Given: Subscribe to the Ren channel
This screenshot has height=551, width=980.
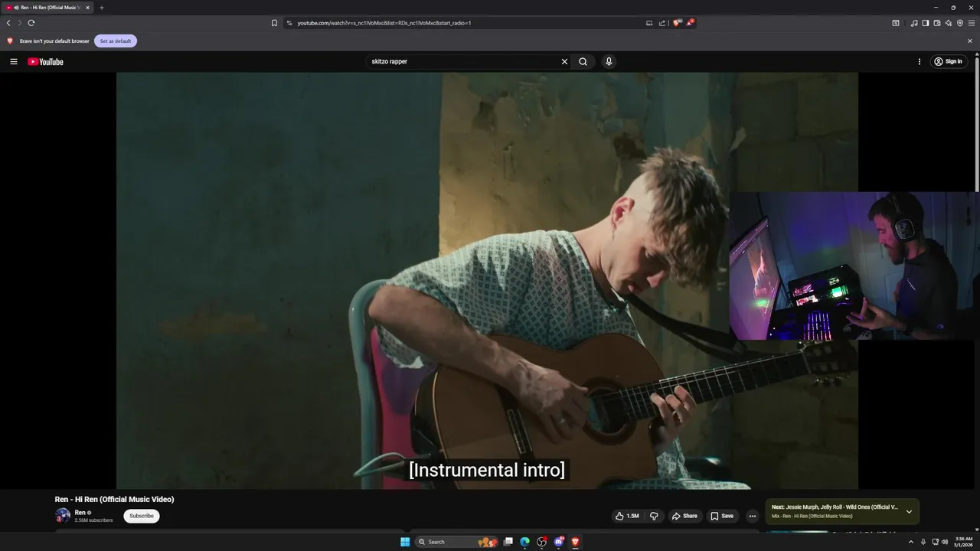Looking at the screenshot, I should 142,516.
